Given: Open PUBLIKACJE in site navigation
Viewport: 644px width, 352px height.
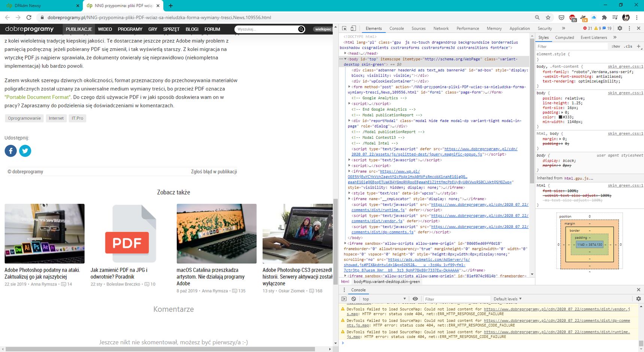Looking at the screenshot, I should pyautogui.click(x=79, y=29).
